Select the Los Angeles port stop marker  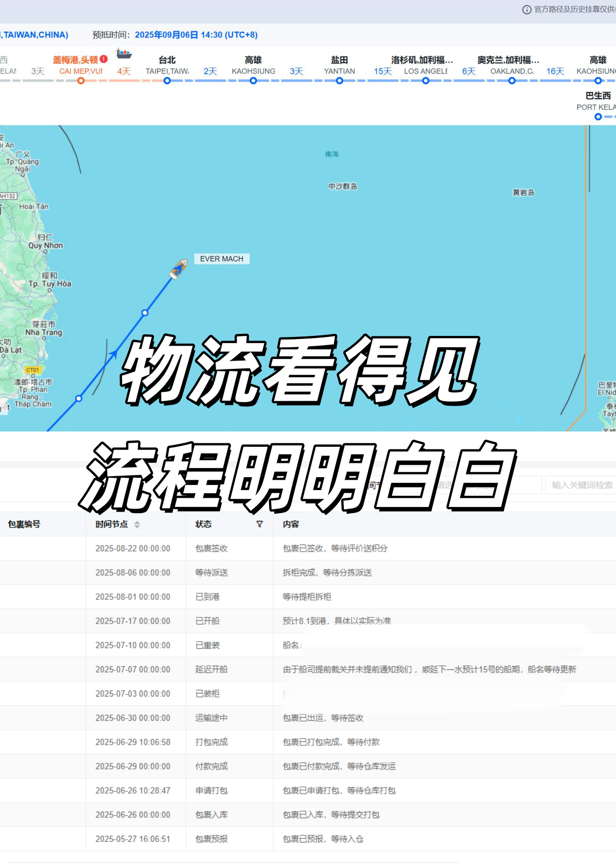426,81
